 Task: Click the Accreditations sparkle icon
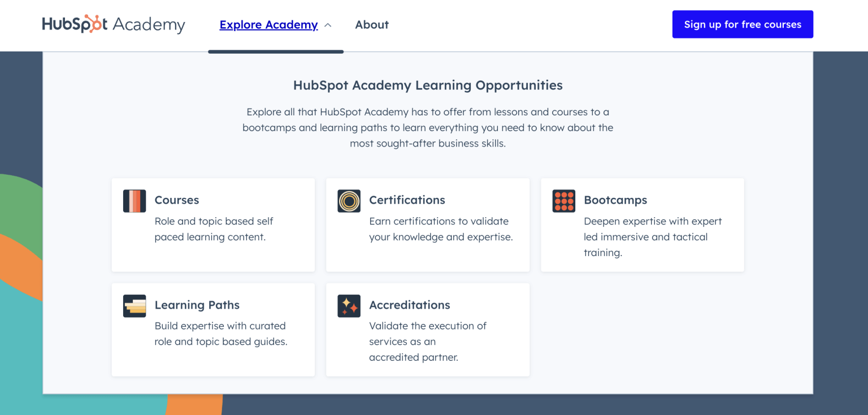[349, 306]
